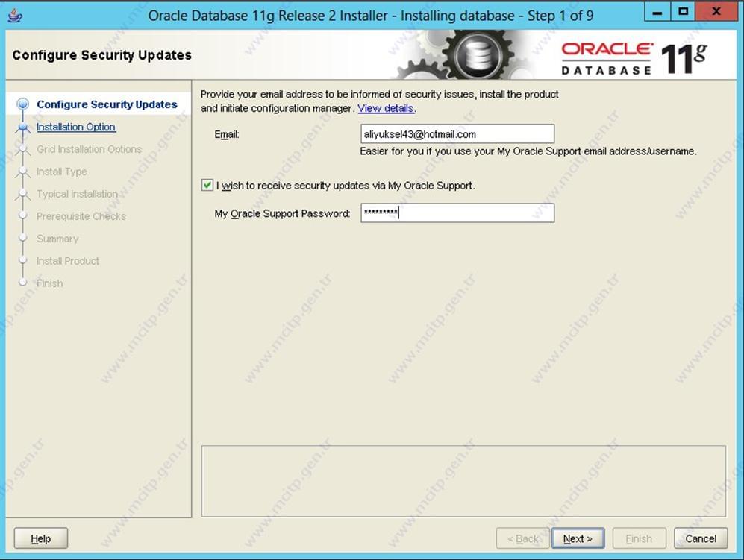Minimize the installer window

(657, 13)
